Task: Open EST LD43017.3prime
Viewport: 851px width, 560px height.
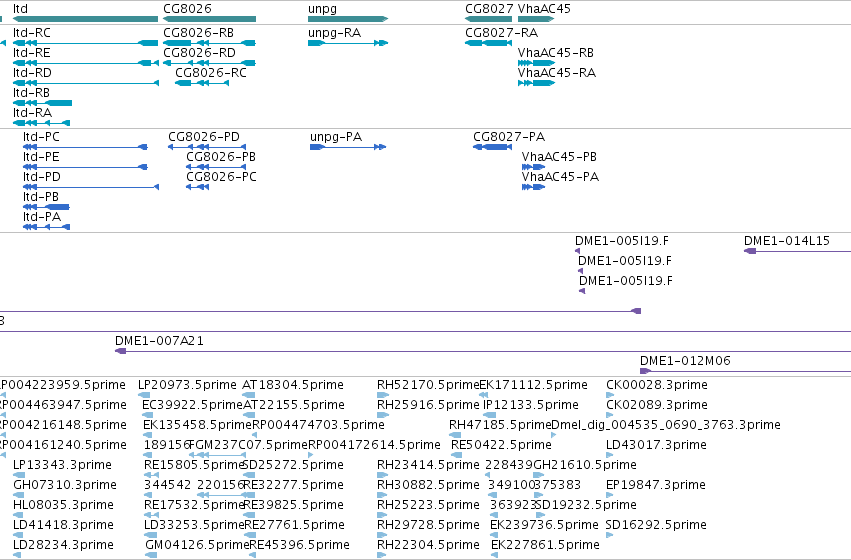Action: (x=656, y=445)
